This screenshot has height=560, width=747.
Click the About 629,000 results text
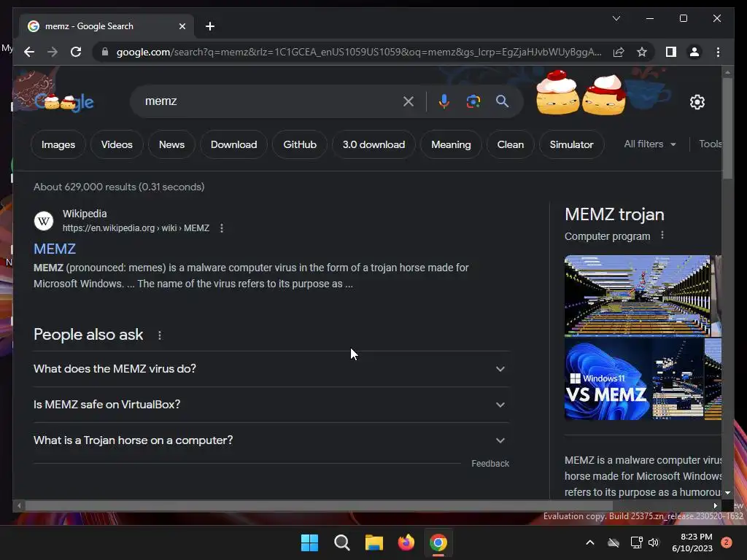click(119, 187)
